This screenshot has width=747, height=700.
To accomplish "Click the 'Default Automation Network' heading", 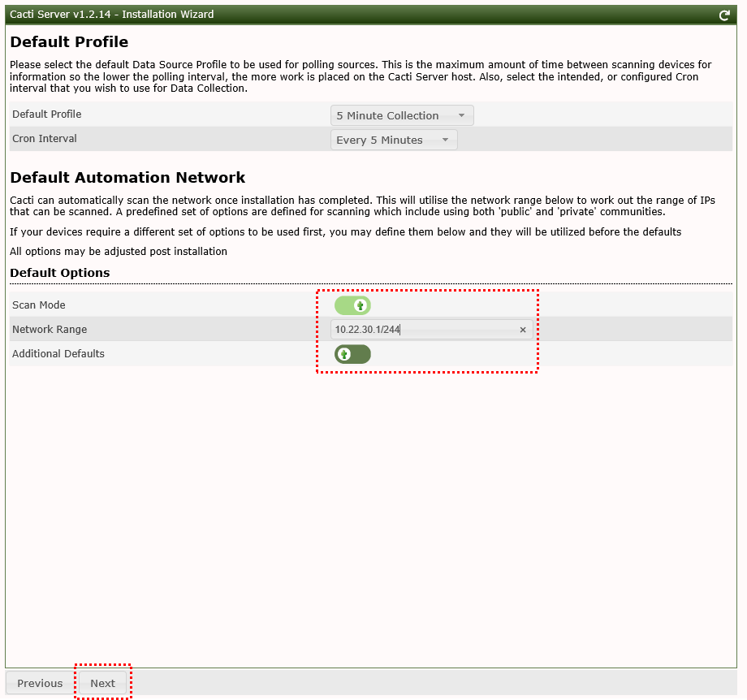I will 127,177.
